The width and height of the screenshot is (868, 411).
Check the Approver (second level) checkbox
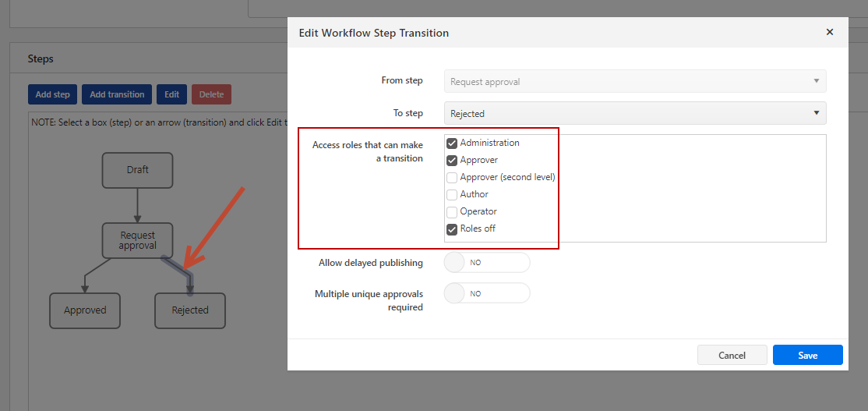[x=452, y=178]
